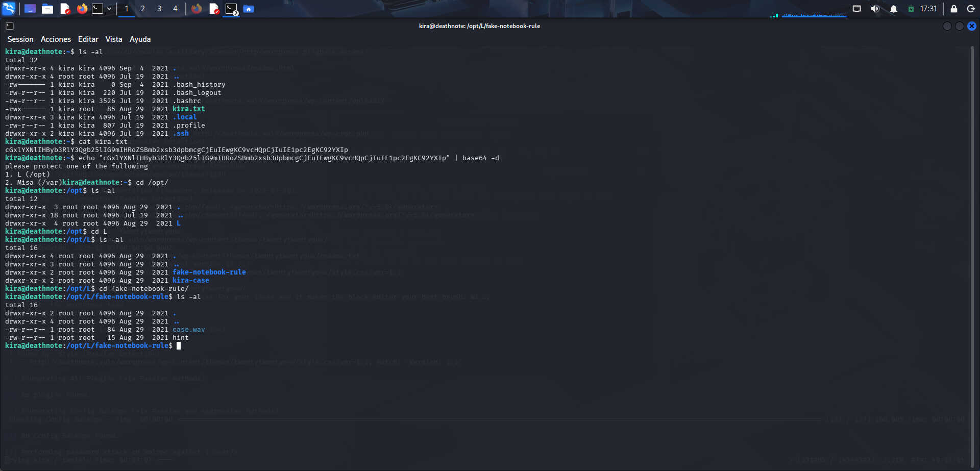Open the network connection tray icon

click(x=856, y=9)
